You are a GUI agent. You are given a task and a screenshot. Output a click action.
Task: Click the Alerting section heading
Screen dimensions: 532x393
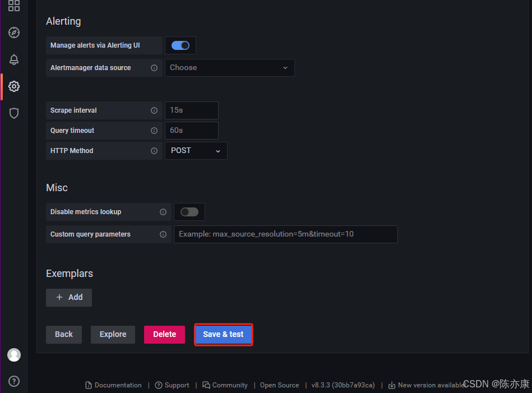(63, 21)
